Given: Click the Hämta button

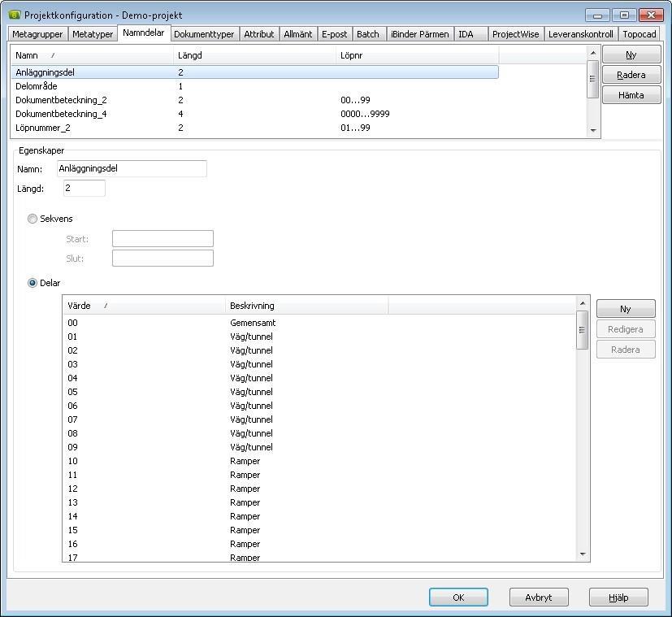Looking at the screenshot, I should click(x=631, y=95).
